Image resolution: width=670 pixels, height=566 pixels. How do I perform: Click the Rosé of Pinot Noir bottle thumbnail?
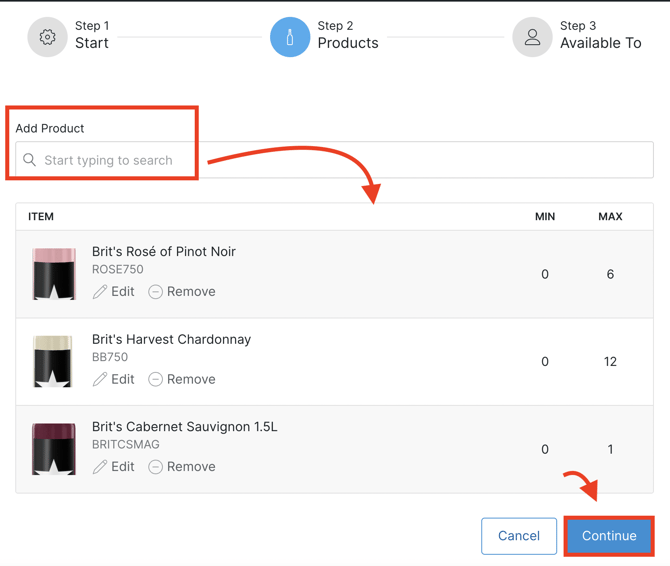[x=54, y=274]
